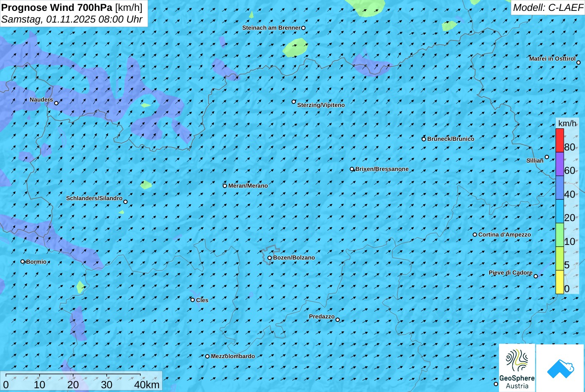Click the 'Pieve di Cadore' label
The height and width of the screenshot is (392, 585).
click(511, 273)
